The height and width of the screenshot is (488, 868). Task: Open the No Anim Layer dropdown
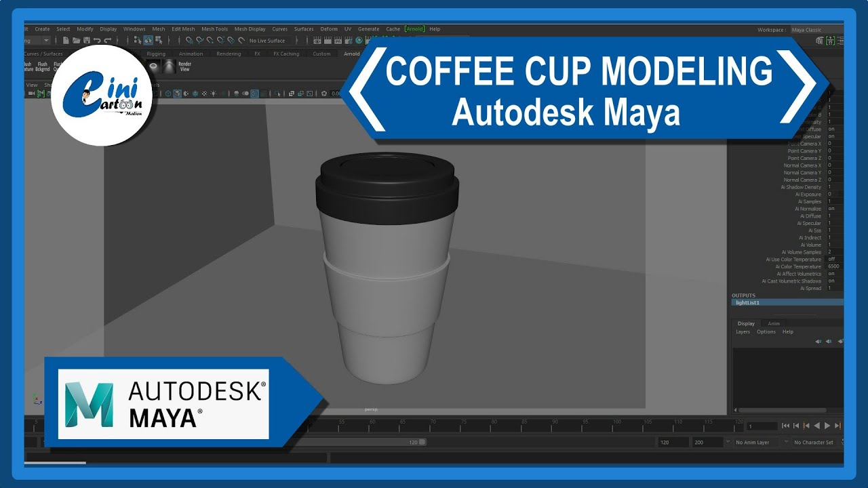point(759,443)
